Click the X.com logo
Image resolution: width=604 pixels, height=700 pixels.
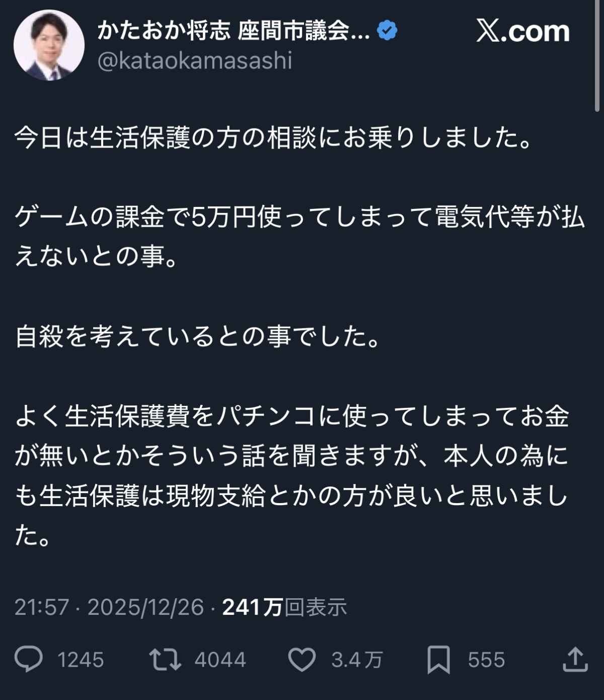click(x=522, y=31)
